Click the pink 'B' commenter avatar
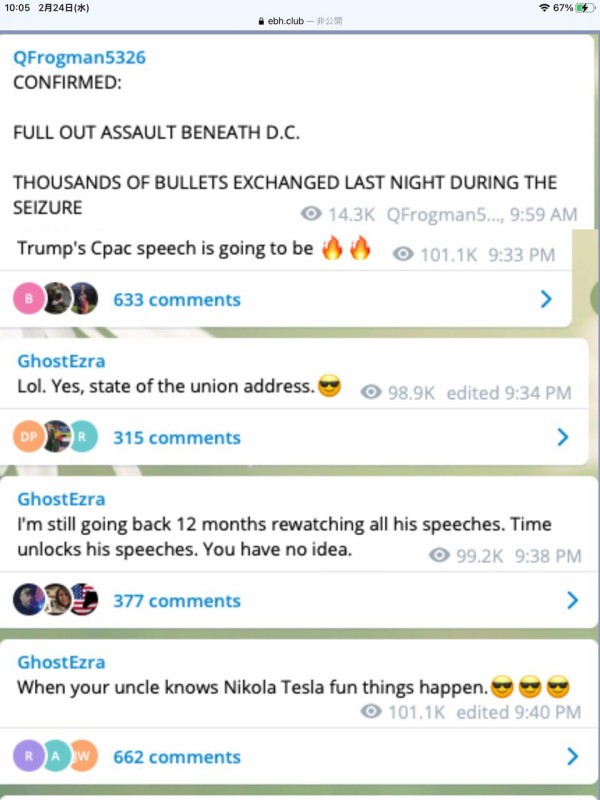The image size is (600, 800). (x=29, y=298)
